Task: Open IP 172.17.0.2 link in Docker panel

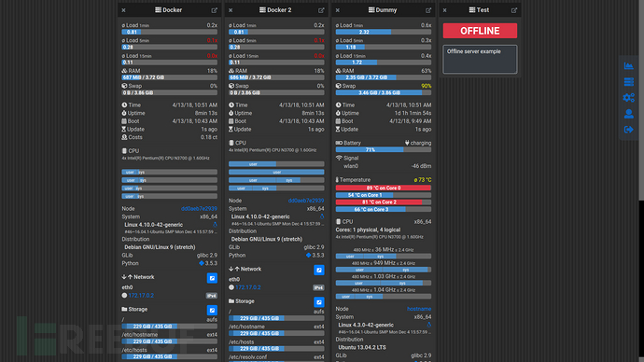Action: coord(141,295)
